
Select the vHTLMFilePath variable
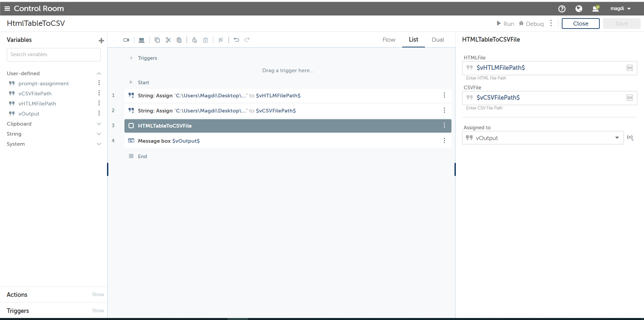tap(37, 103)
